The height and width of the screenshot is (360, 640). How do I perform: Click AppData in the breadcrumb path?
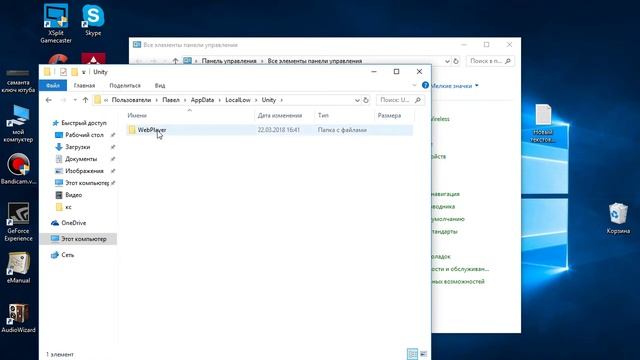click(202, 100)
